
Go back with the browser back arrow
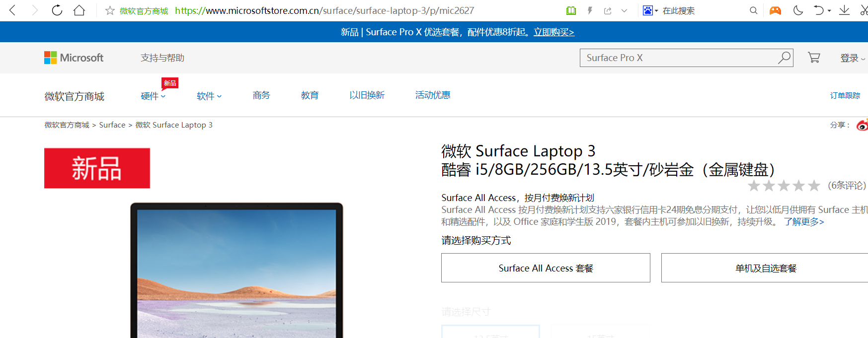tap(13, 10)
